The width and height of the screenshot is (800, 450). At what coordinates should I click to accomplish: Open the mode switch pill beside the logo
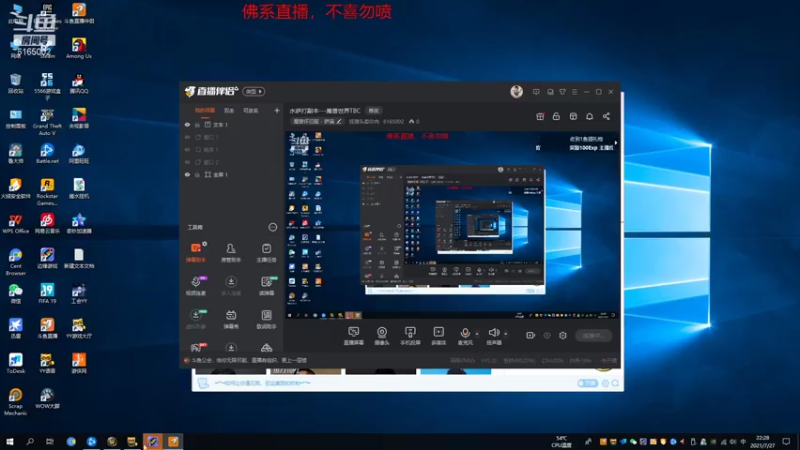coord(254,91)
